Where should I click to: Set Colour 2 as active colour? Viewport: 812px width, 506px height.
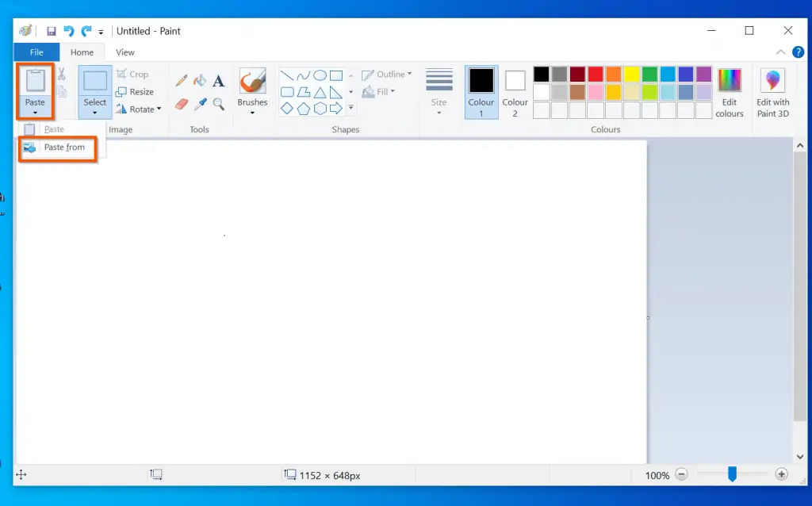pos(515,92)
